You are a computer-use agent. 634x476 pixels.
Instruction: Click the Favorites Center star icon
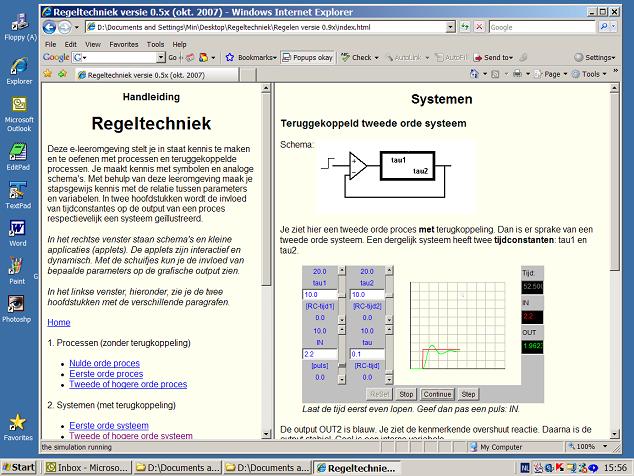point(48,74)
